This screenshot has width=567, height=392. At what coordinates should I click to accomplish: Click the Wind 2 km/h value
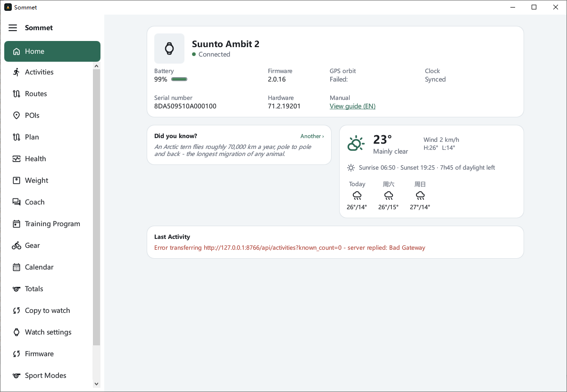[x=442, y=139]
